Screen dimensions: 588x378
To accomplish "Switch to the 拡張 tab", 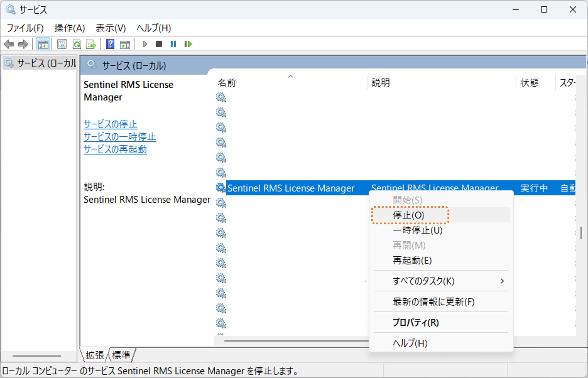I will tap(95, 355).
